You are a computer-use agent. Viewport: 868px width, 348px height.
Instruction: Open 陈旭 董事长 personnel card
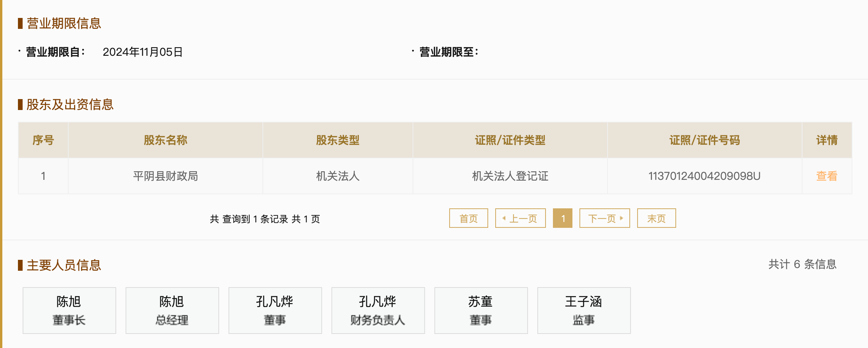[69, 311]
